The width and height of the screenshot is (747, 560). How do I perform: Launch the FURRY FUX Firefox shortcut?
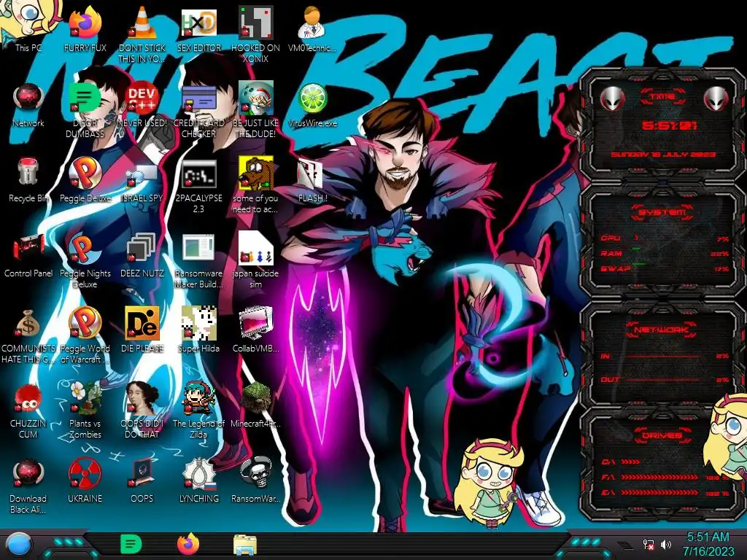point(85,26)
